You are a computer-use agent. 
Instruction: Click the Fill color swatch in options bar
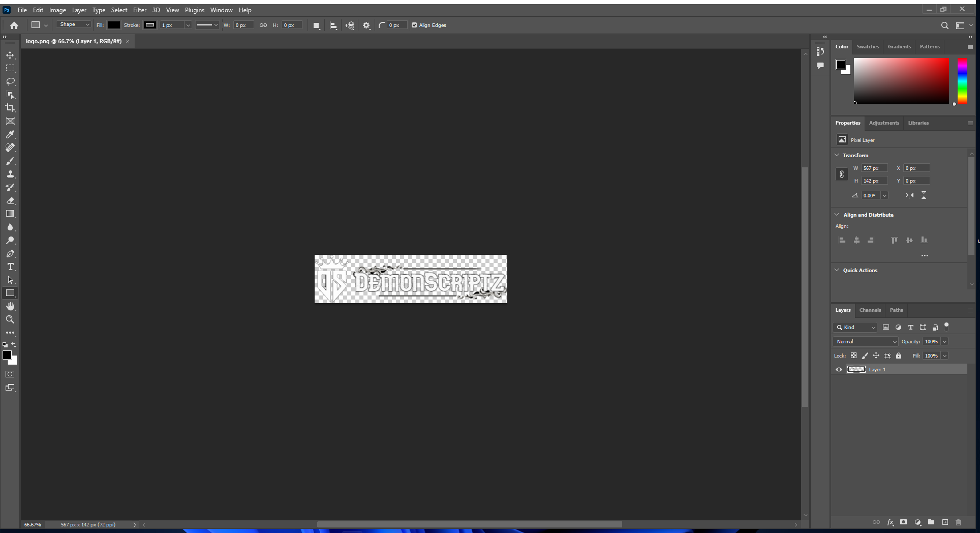coord(113,25)
